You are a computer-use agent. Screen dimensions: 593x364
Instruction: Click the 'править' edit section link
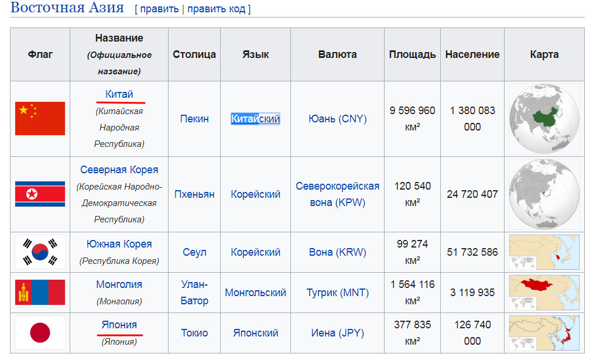[x=159, y=9]
